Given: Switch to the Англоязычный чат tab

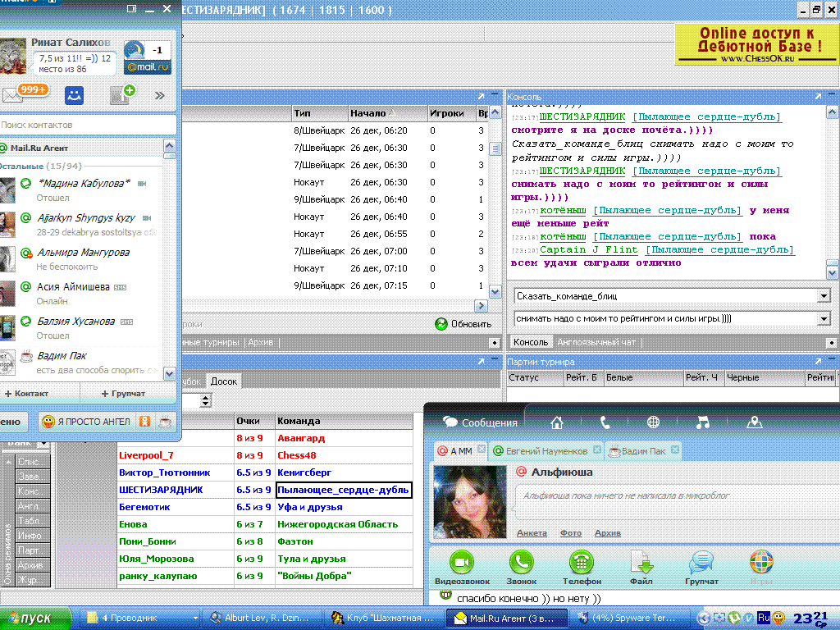Looking at the screenshot, I should pyautogui.click(x=596, y=342).
